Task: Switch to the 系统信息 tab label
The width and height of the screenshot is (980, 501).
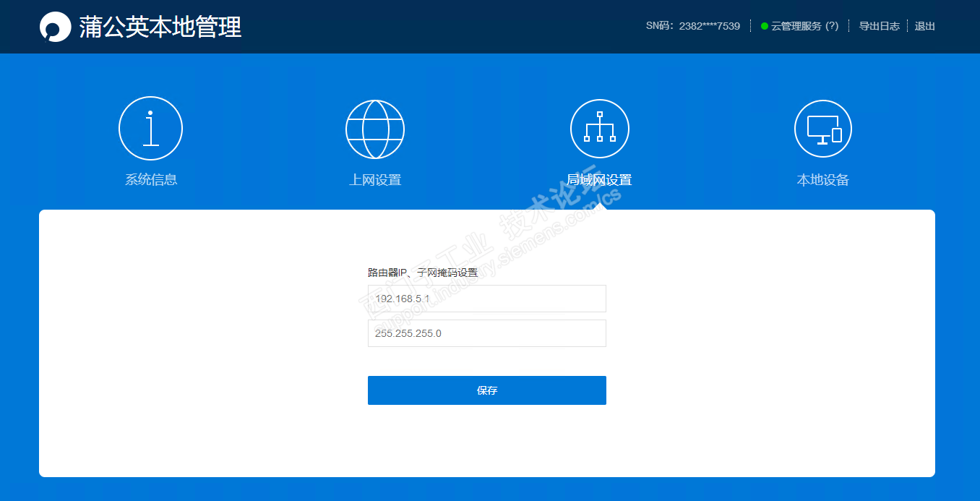Action: pos(151,180)
